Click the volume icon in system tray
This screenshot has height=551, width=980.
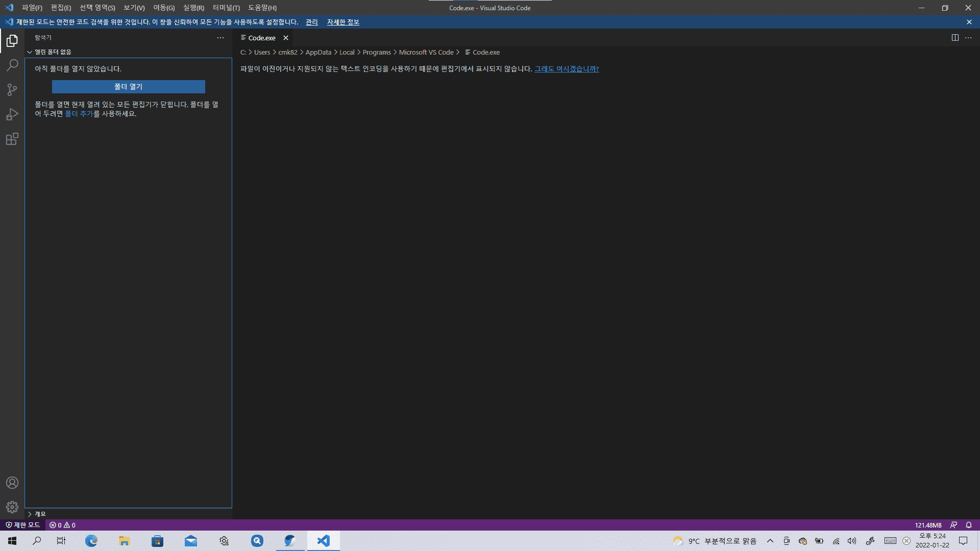coord(852,541)
